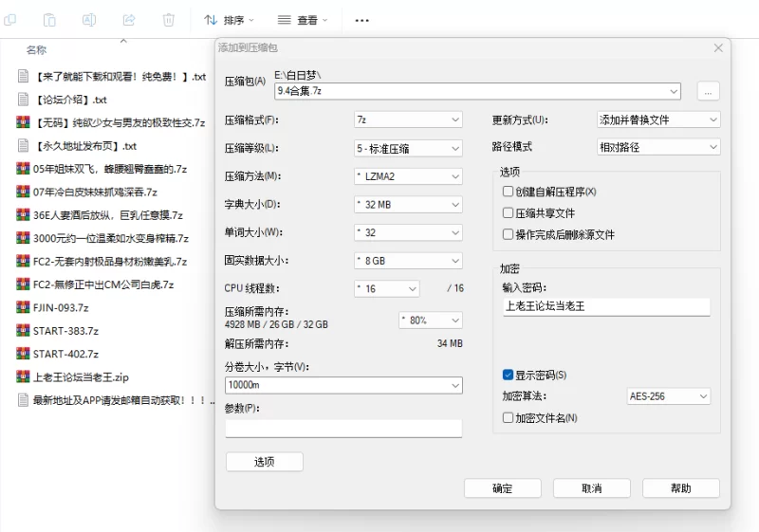759x532 pixels.
Task: Open the 加密算法 AES-256 dropdown
Action: click(669, 396)
